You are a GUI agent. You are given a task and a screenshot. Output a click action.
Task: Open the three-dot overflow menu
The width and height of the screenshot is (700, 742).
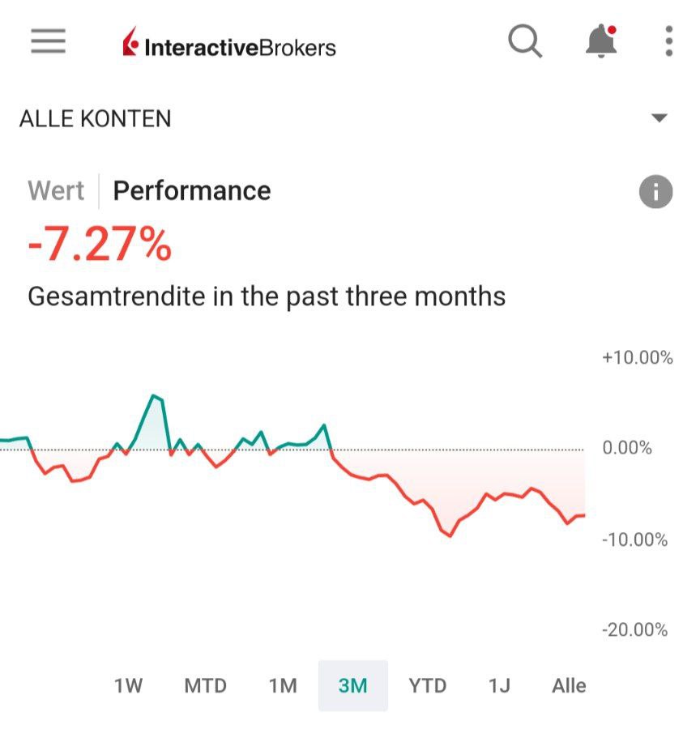[668, 41]
